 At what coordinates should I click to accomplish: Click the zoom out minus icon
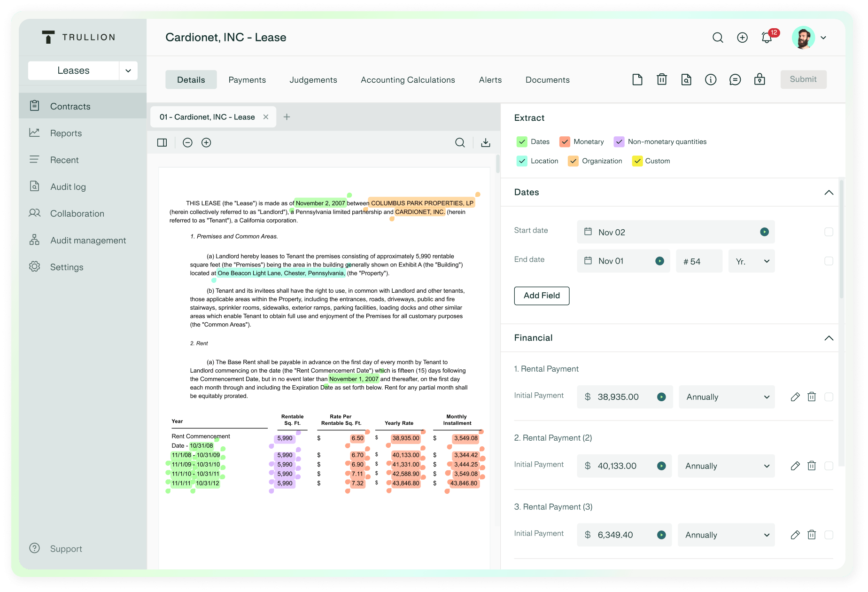point(187,143)
